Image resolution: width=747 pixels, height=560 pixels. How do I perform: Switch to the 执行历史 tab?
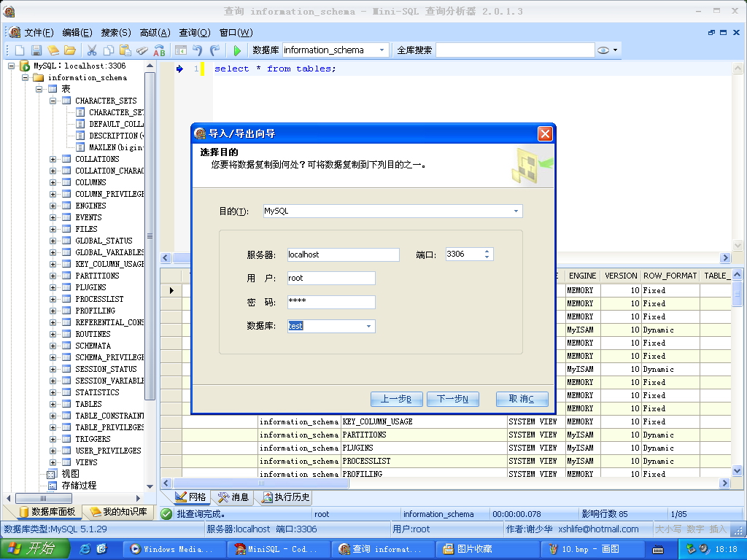click(x=286, y=497)
